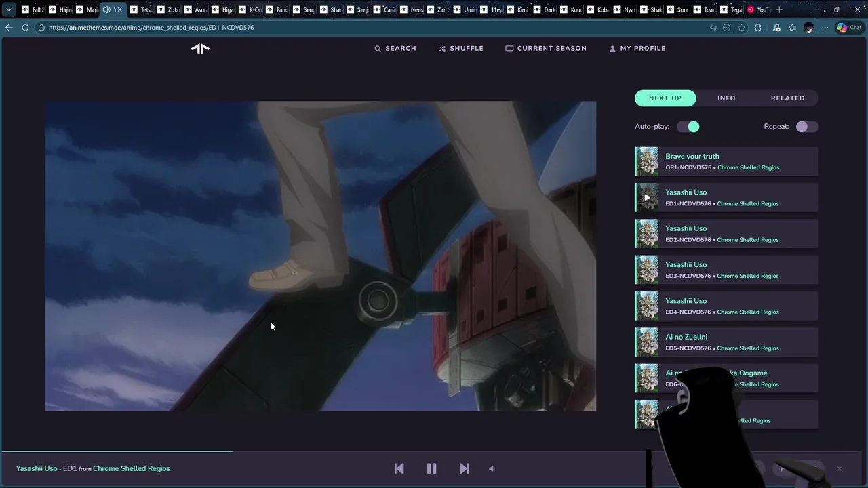Click the My Profile person icon

click(x=612, y=49)
